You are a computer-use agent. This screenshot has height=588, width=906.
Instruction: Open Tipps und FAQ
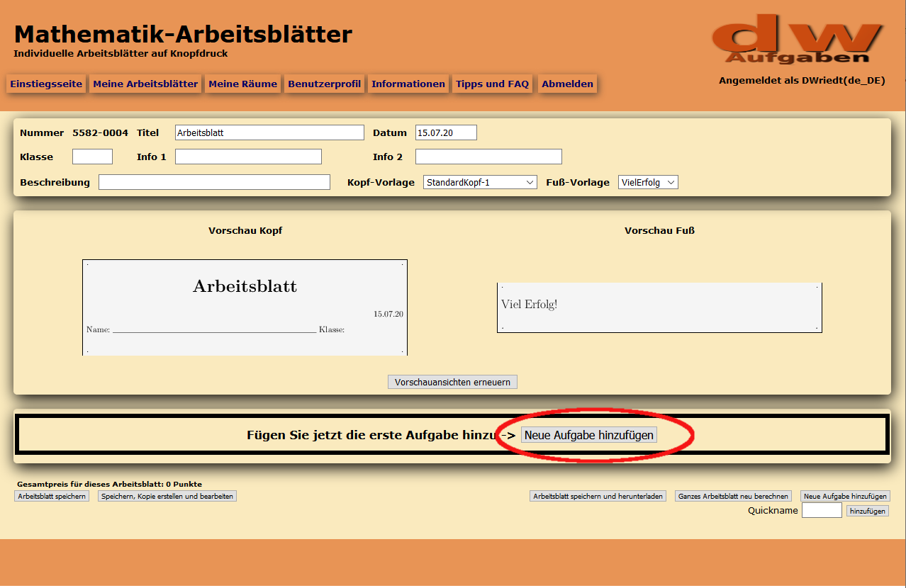(493, 84)
